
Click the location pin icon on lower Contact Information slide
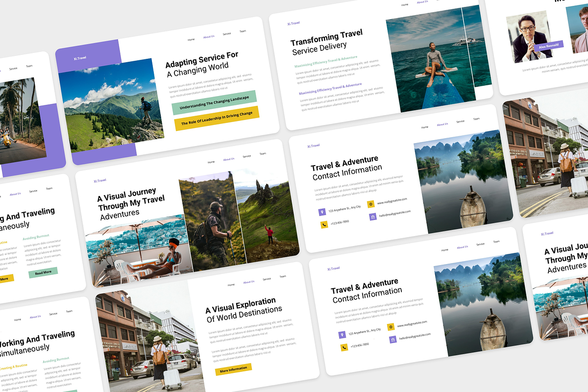[x=342, y=335]
